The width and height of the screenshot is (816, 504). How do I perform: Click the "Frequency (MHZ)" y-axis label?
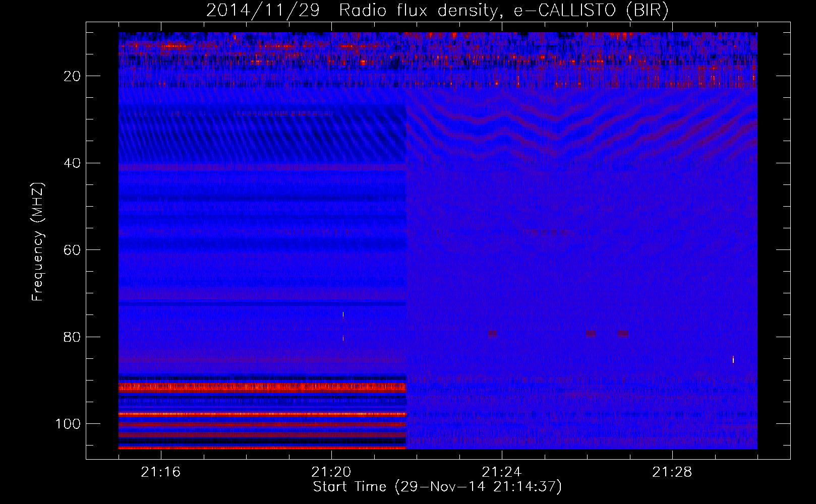click(x=38, y=242)
